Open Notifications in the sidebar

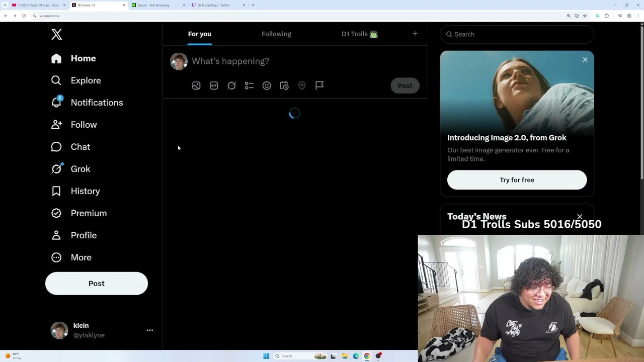(x=87, y=103)
